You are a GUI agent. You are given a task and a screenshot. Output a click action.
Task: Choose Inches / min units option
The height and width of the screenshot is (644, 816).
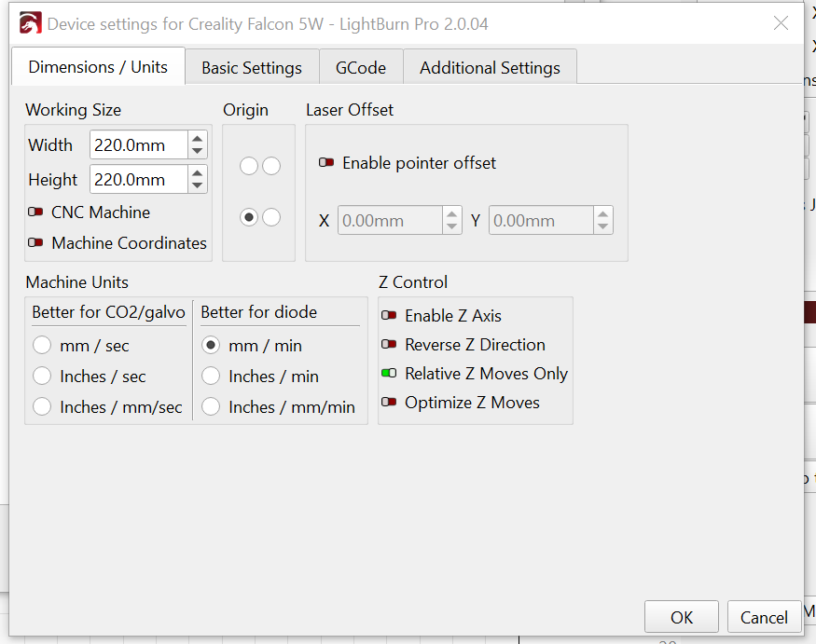click(212, 377)
